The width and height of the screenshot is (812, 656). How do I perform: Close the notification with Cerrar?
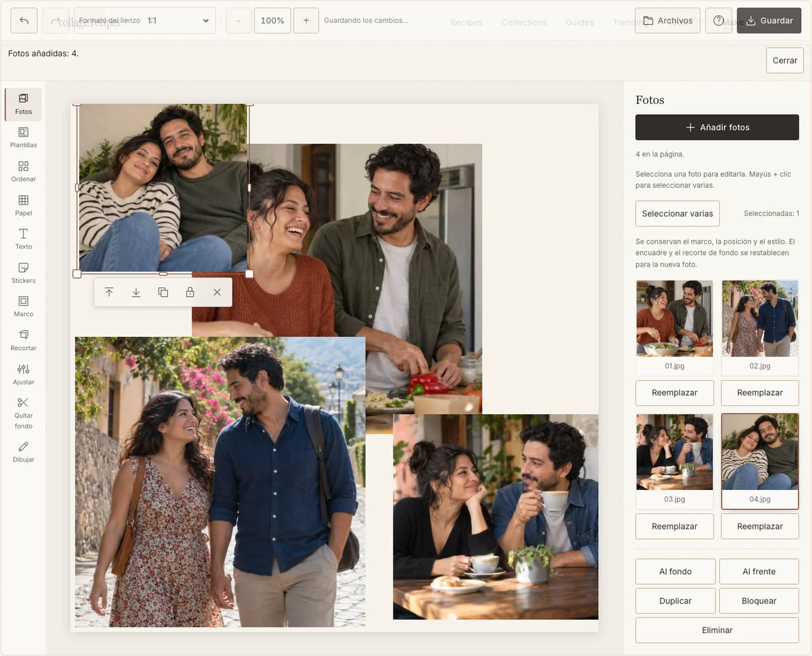[785, 60]
